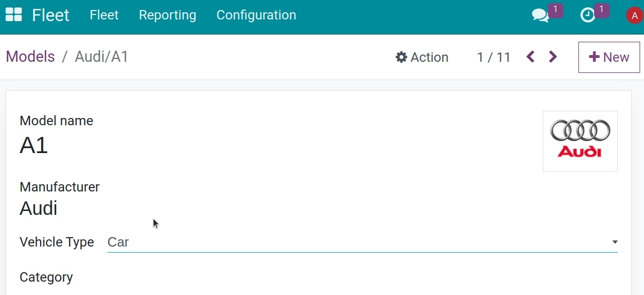Click the Audi logo image
644x295 pixels.
[580, 141]
